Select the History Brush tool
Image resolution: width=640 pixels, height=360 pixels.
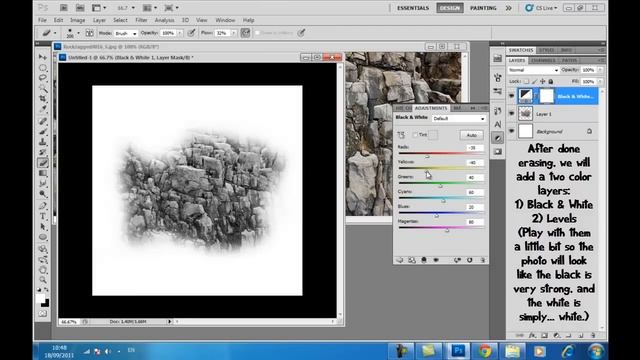click(x=43, y=153)
